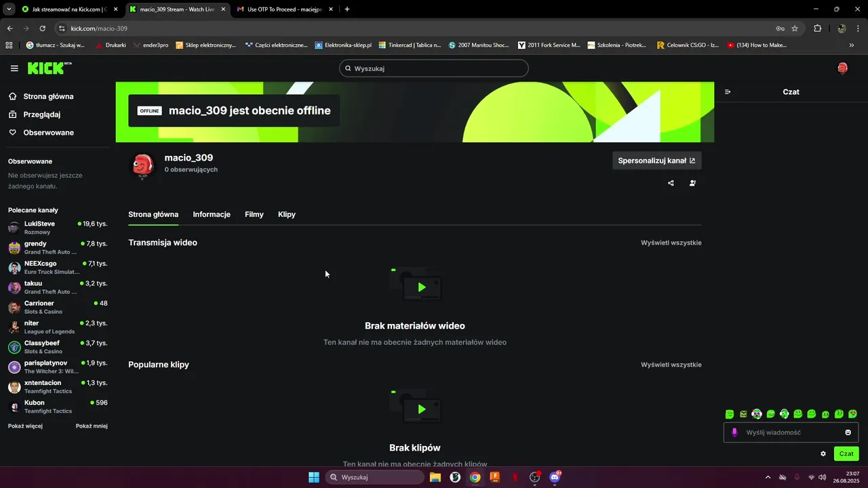Switch to the Filmy tab

(254, 214)
